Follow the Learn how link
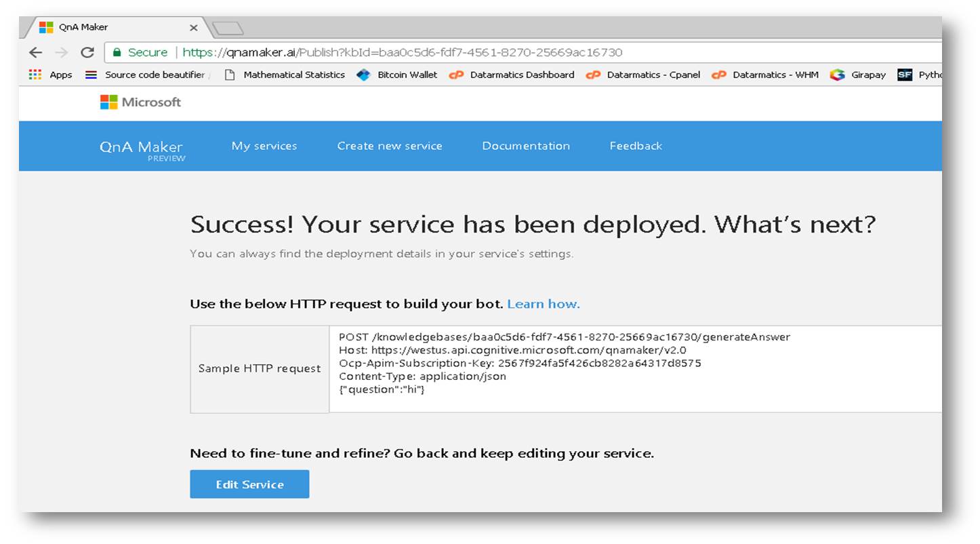Image resolution: width=980 pixels, height=544 pixels. 544,304
